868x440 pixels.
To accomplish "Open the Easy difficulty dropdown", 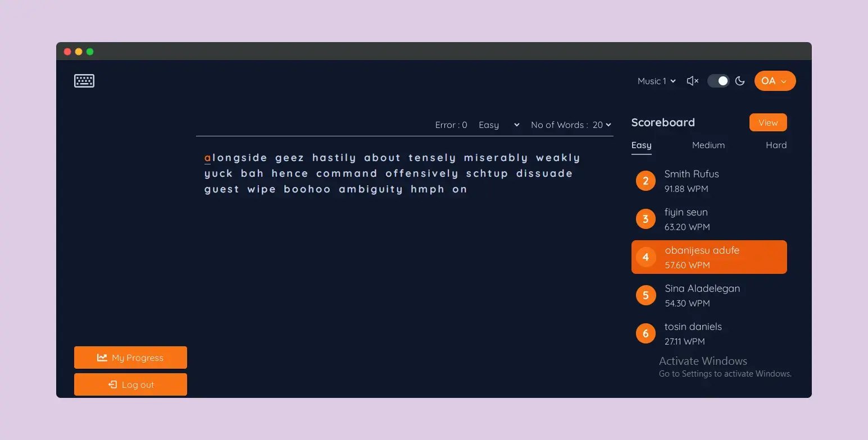I will [x=498, y=125].
